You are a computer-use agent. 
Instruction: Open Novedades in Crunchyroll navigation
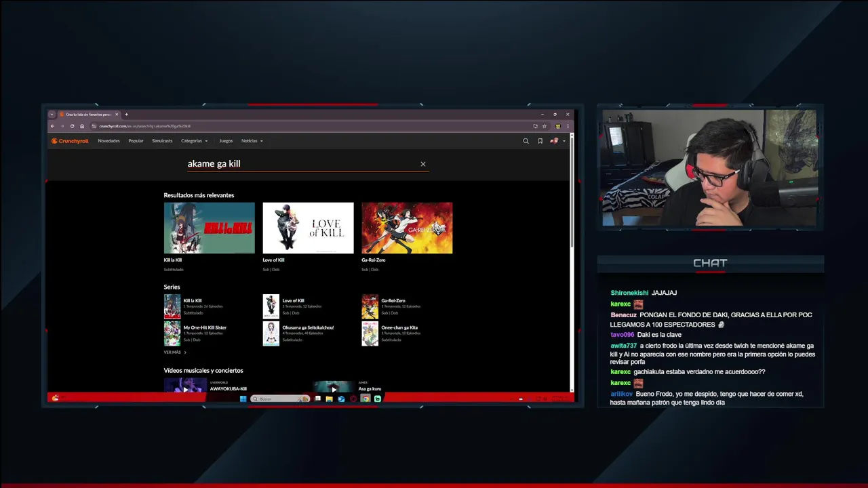point(108,141)
